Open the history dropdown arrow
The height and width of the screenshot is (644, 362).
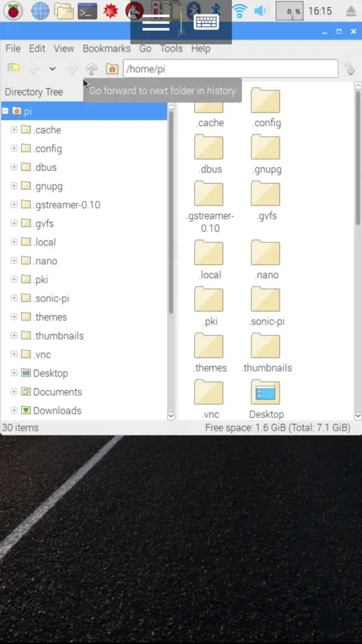tap(52, 69)
